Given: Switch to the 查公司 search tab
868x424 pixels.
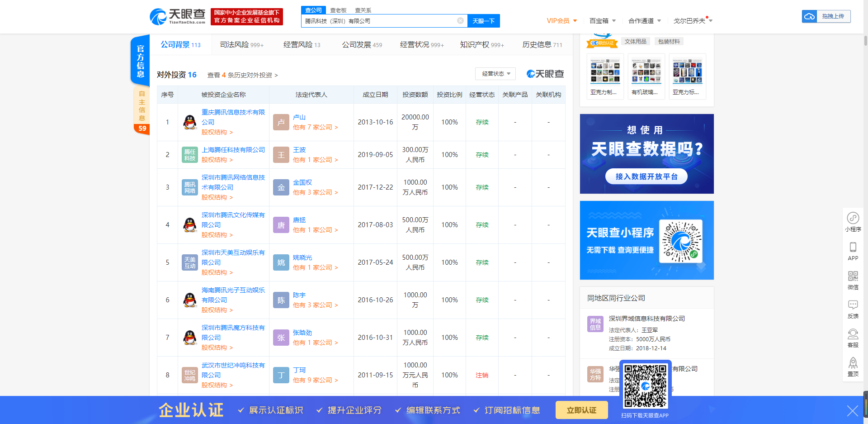Looking at the screenshot, I should click(313, 10).
